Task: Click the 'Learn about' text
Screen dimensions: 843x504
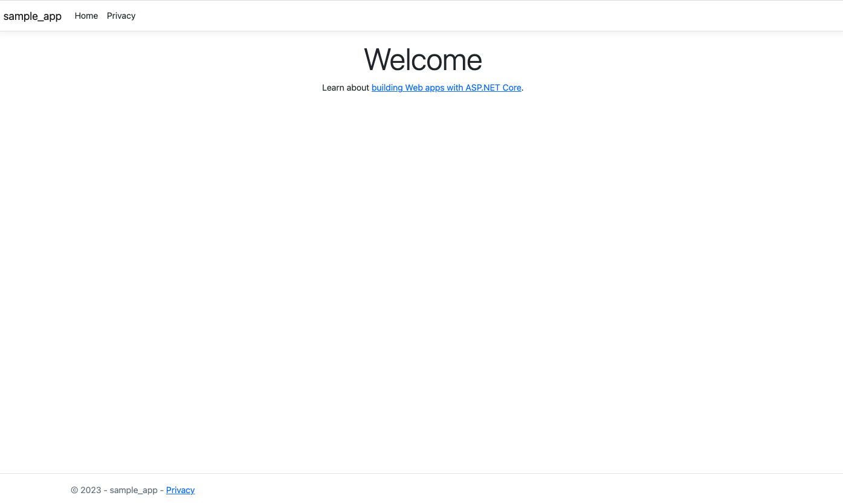Action: [x=346, y=88]
